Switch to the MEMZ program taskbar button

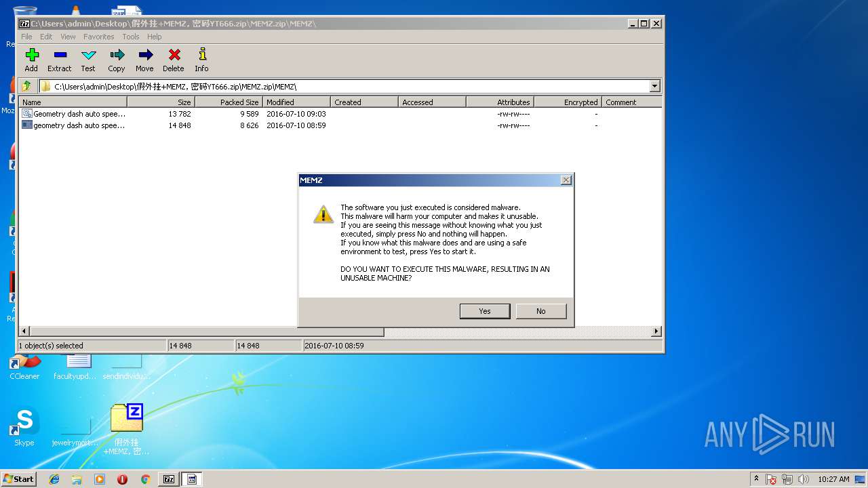coord(192,479)
